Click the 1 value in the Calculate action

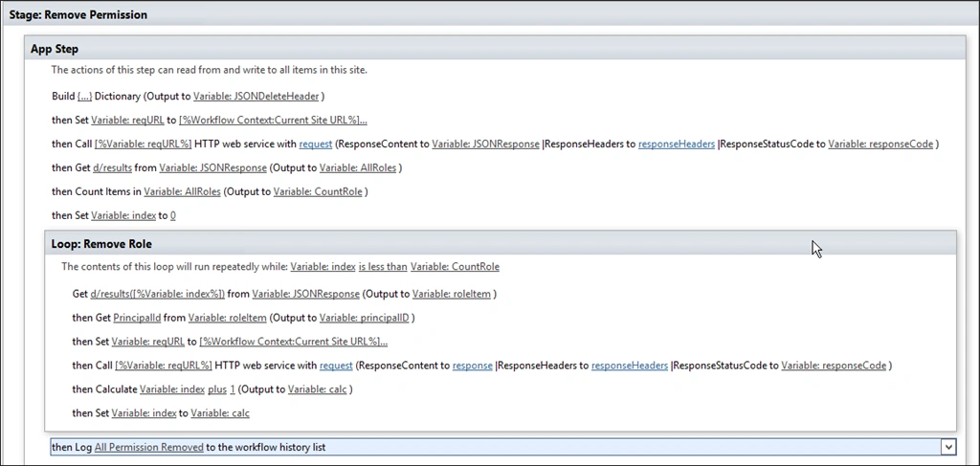click(x=233, y=389)
